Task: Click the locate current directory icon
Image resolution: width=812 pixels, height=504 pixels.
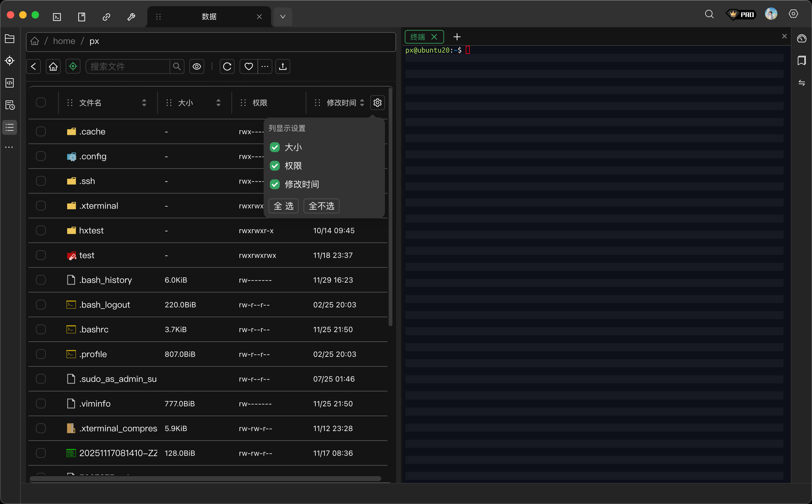Action: pos(73,67)
